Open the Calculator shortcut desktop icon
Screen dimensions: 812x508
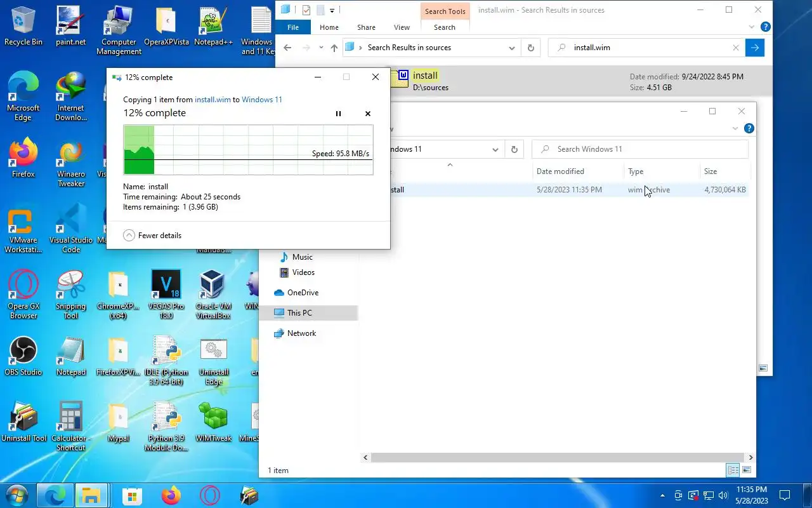(71, 427)
